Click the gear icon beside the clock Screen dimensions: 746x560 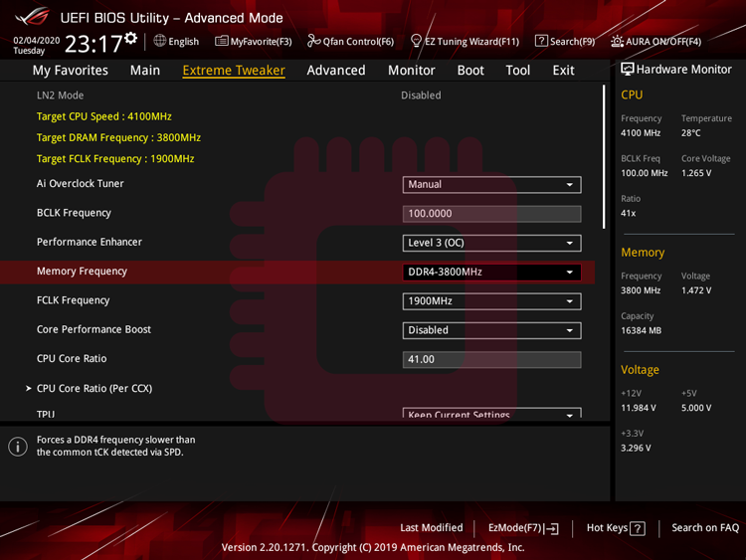130,39
